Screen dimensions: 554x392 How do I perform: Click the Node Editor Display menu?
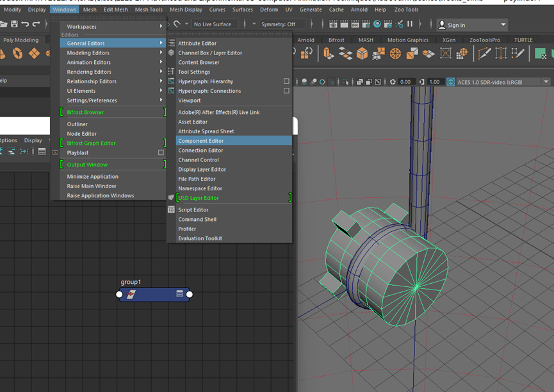tap(33, 140)
